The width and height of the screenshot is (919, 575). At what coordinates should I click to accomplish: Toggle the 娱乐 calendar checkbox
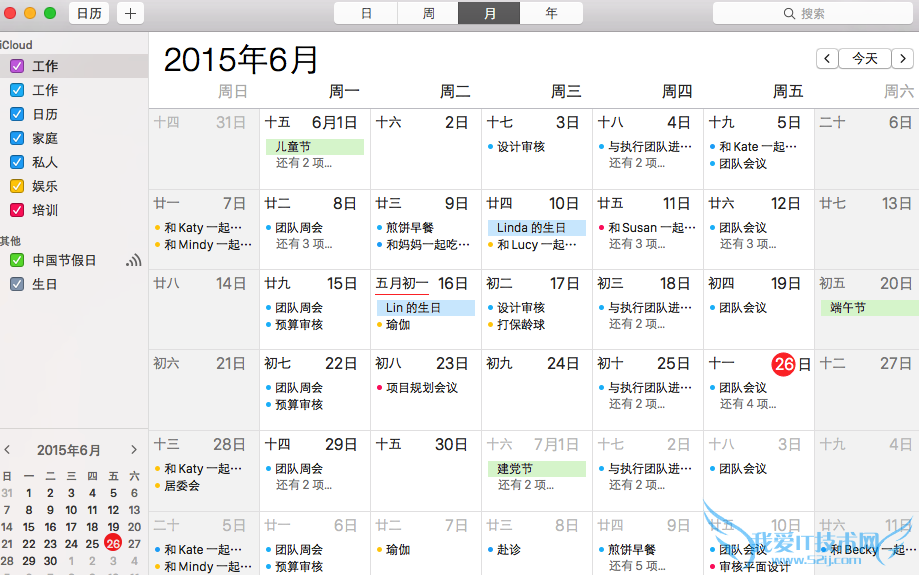click(16, 186)
